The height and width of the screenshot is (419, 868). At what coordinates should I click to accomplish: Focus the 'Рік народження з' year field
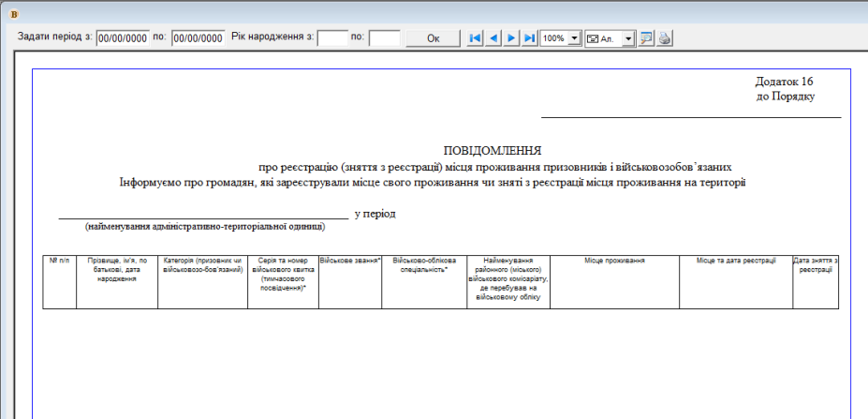pyautogui.click(x=332, y=38)
